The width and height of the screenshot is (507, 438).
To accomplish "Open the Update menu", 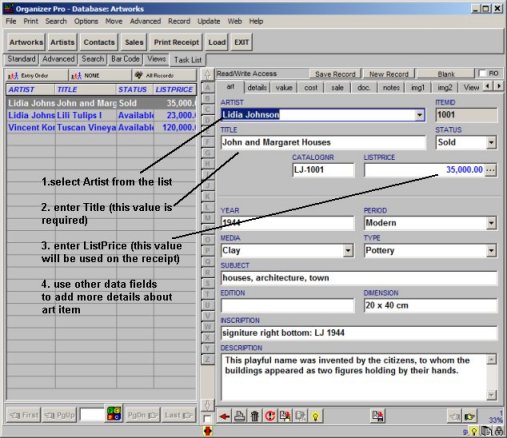I will pyautogui.click(x=209, y=21).
